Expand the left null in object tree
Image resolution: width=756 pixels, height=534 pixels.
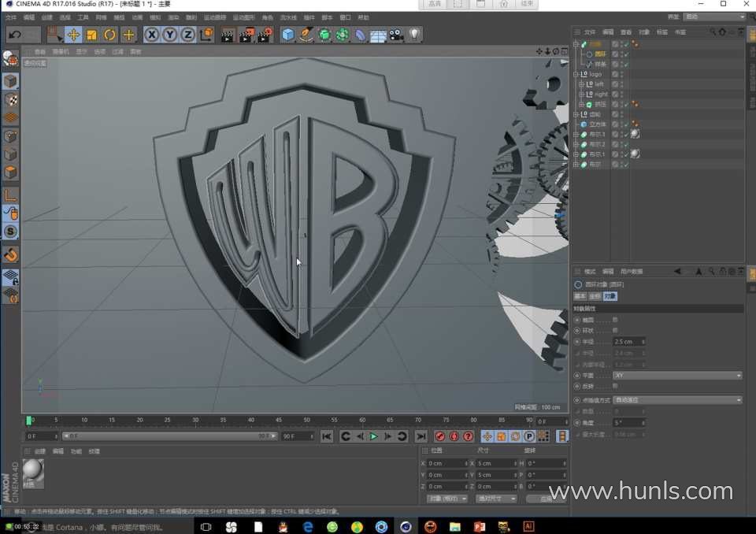coord(581,84)
